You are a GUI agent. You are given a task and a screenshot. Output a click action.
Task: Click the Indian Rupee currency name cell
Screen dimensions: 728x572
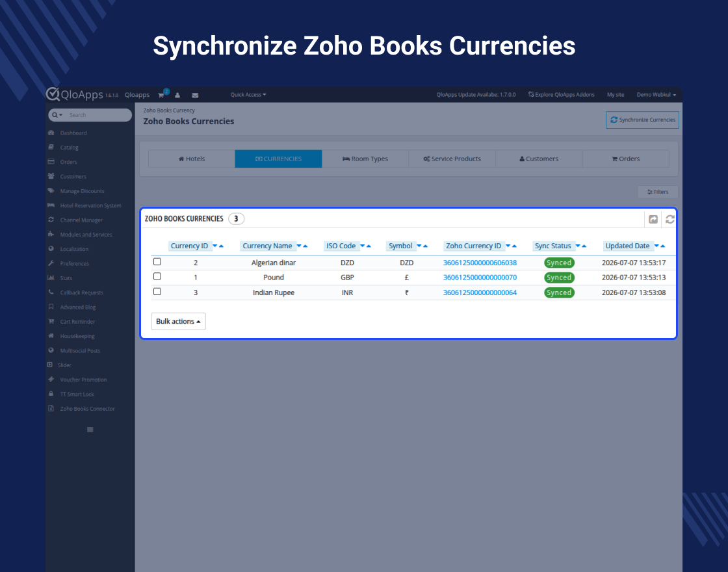274,292
